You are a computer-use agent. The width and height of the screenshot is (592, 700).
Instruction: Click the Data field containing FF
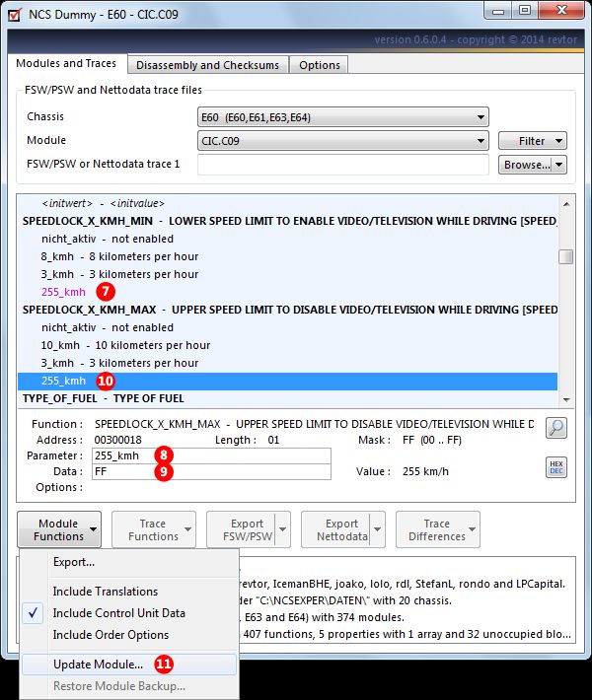pos(211,471)
